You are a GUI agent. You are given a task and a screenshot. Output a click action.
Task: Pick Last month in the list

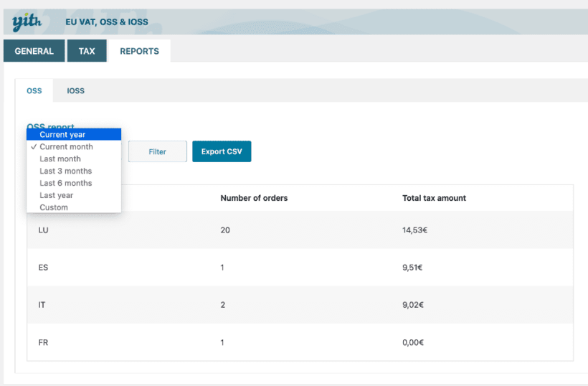(x=74, y=159)
